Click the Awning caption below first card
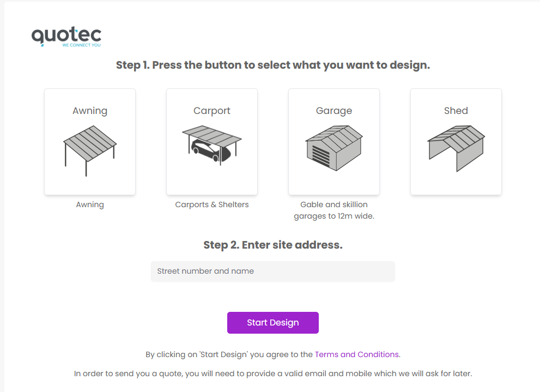540x392 pixels. coord(90,204)
